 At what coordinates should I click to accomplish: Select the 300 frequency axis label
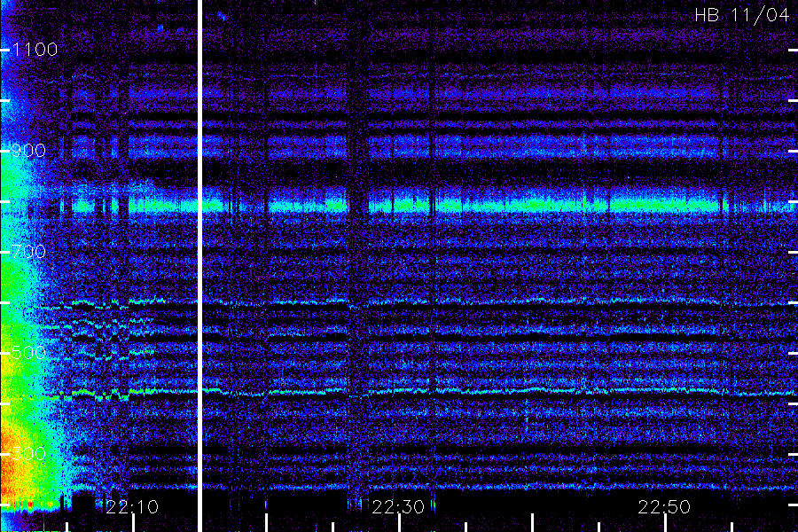(28, 453)
